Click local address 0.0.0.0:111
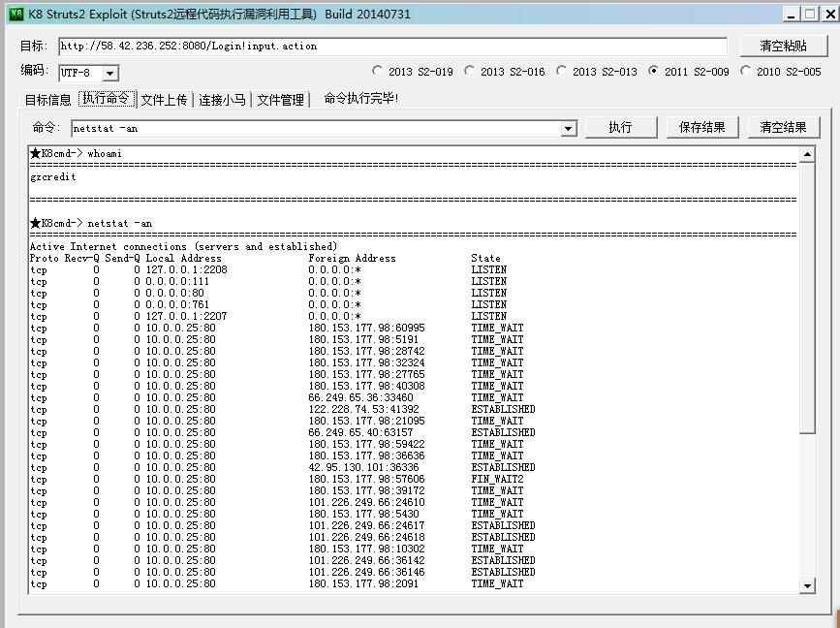840x628 pixels. (177, 281)
